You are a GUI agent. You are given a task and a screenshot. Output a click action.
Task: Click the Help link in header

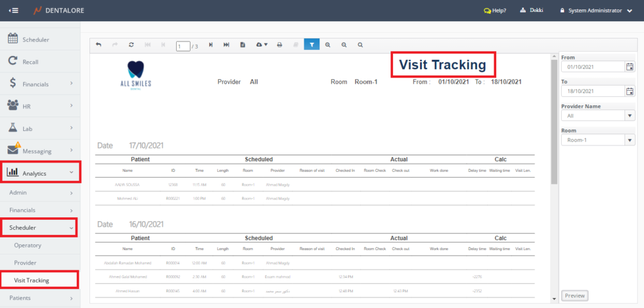(x=495, y=11)
